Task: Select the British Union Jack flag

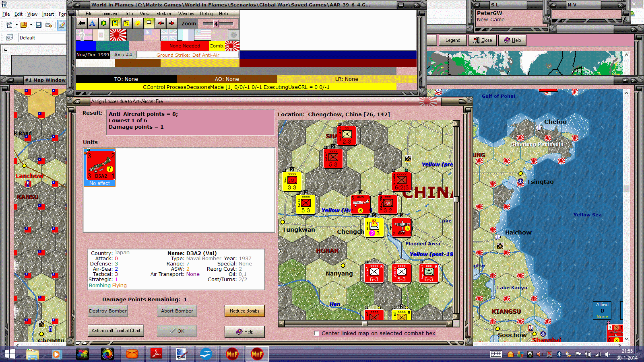Action: pos(169,35)
